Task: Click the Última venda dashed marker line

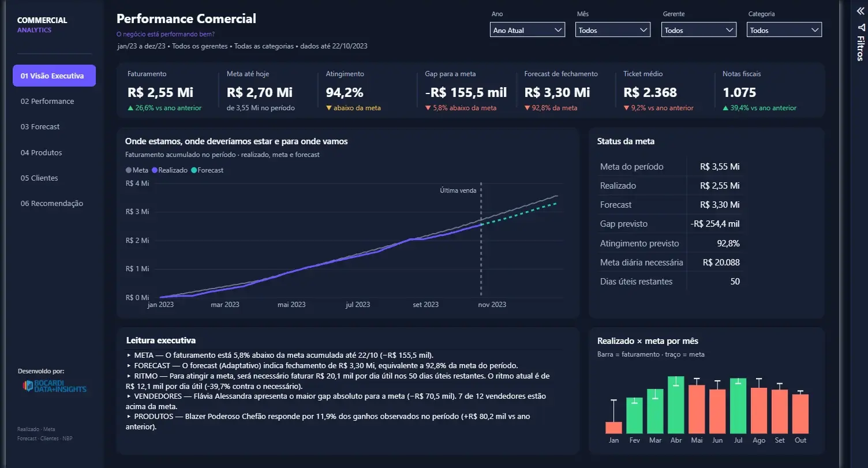Action: coord(481,239)
